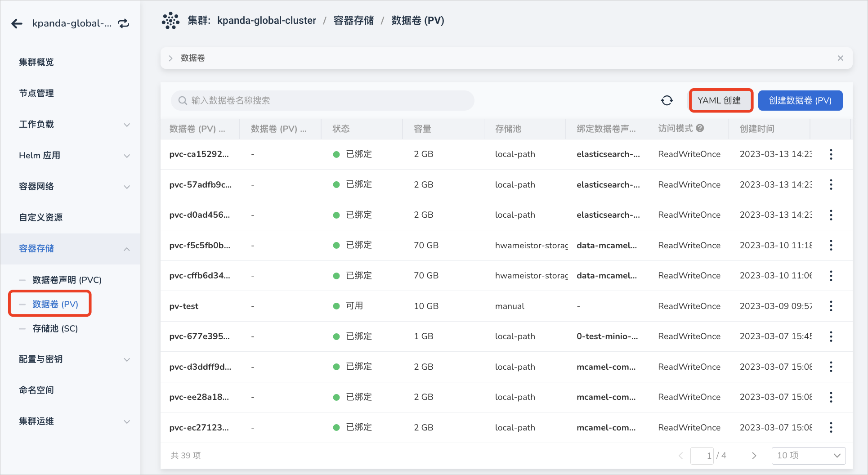
Task: Click the 容器存储 breadcrumb link
Action: tap(353, 21)
